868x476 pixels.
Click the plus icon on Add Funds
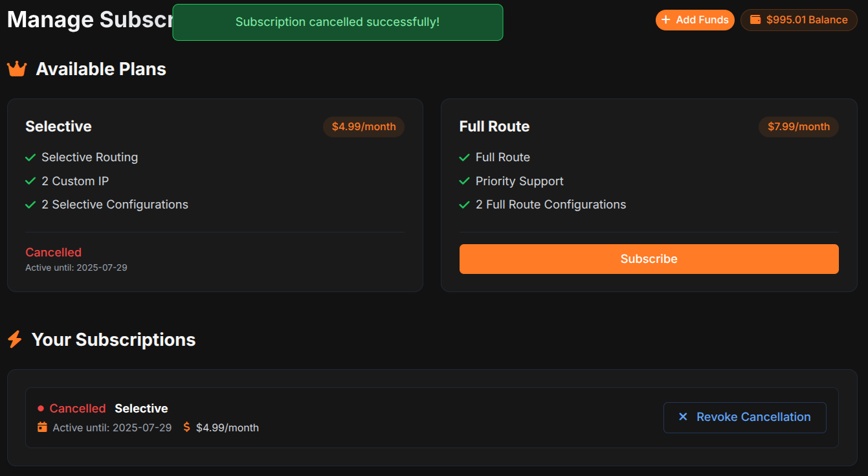[665, 20]
